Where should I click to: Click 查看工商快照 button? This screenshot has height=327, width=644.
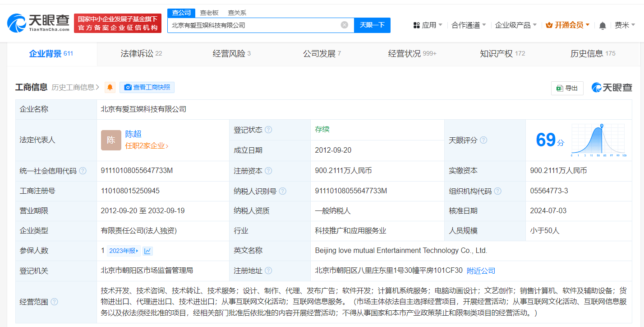pyautogui.click(x=147, y=87)
